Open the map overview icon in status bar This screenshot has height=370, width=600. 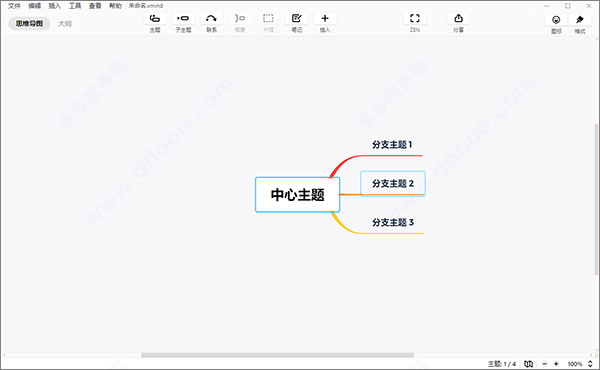[528, 364]
